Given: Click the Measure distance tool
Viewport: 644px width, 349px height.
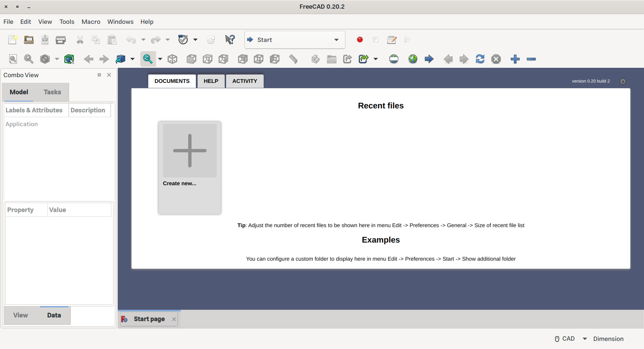Looking at the screenshot, I should [293, 59].
